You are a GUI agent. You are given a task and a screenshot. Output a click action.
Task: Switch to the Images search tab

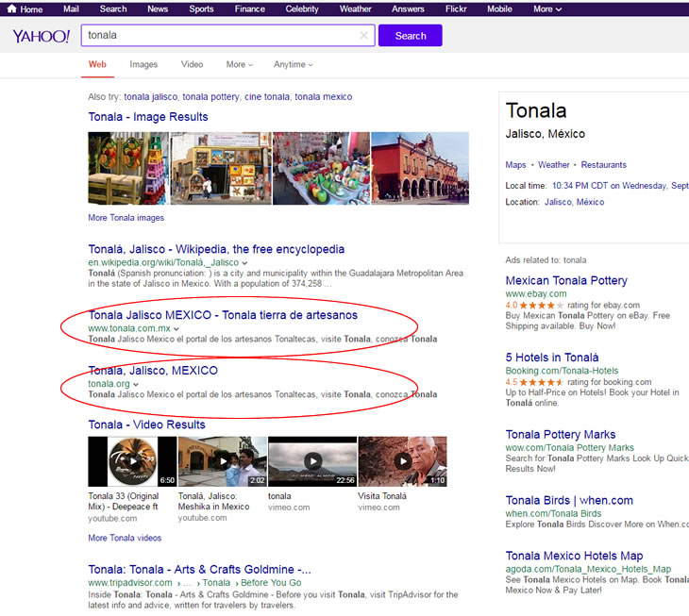[143, 64]
